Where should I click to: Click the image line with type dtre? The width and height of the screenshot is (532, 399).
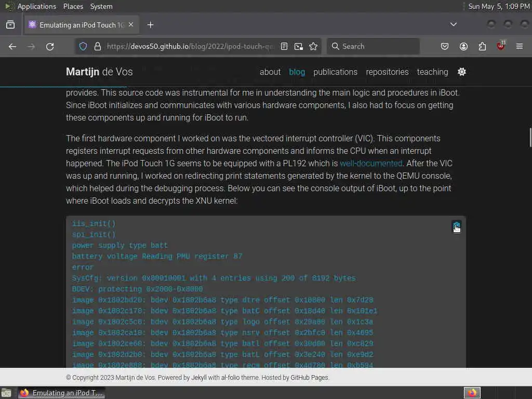click(x=222, y=300)
